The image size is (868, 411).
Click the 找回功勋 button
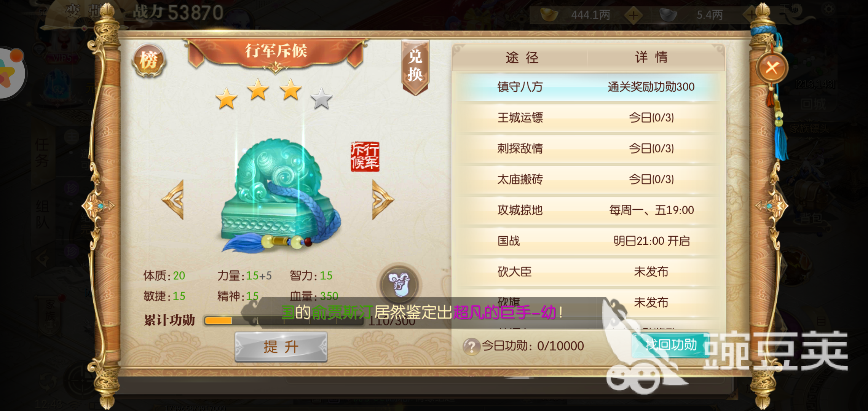(x=671, y=345)
